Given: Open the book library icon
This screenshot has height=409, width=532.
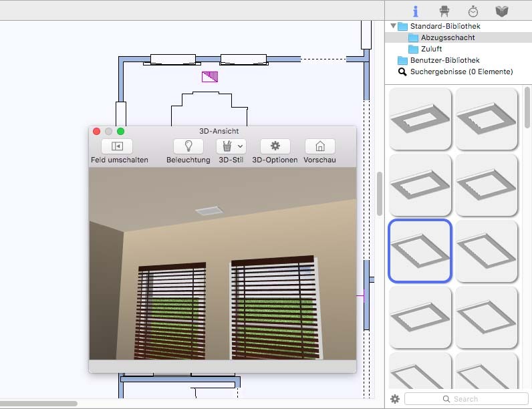Looking at the screenshot, I should tap(502, 11).
